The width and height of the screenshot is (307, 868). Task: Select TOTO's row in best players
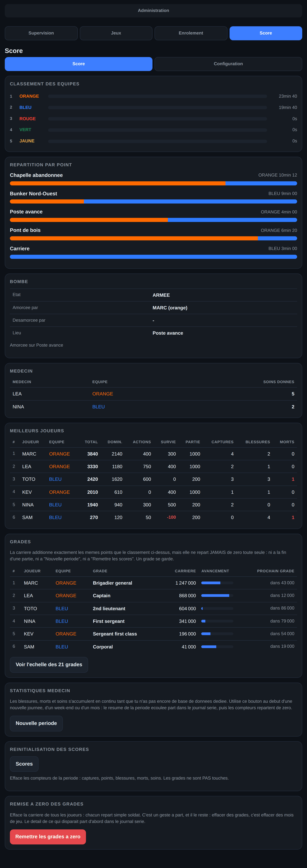(153, 479)
